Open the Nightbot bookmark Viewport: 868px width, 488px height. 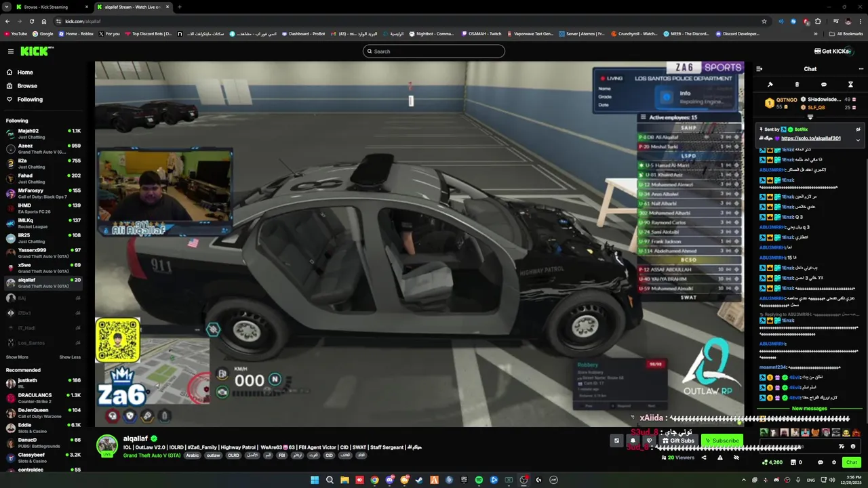pyautogui.click(x=431, y=33)
